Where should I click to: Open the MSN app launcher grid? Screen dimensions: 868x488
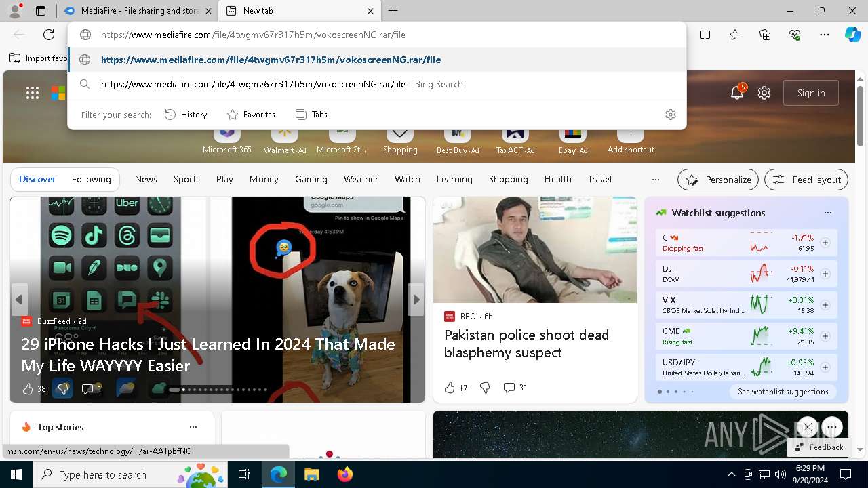tap(33, 93)
